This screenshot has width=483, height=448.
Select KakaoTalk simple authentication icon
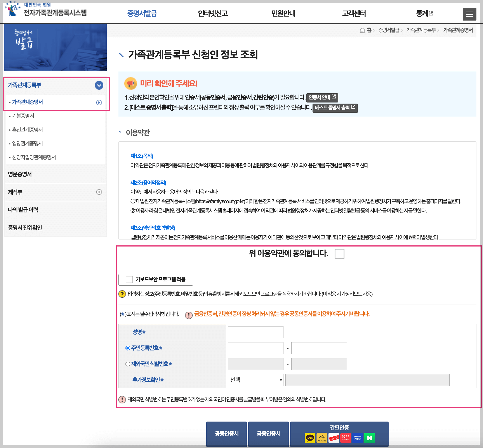click(x=310, y=438)
